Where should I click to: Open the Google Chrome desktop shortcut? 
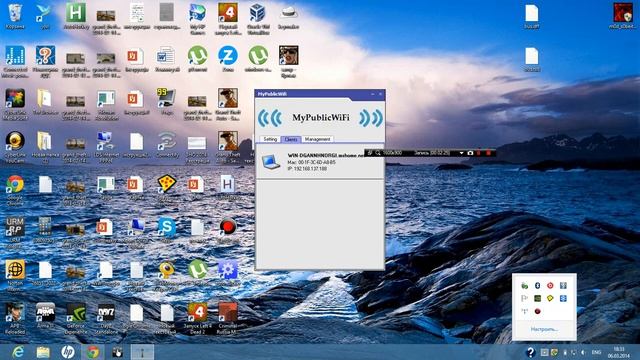[15, 190]
